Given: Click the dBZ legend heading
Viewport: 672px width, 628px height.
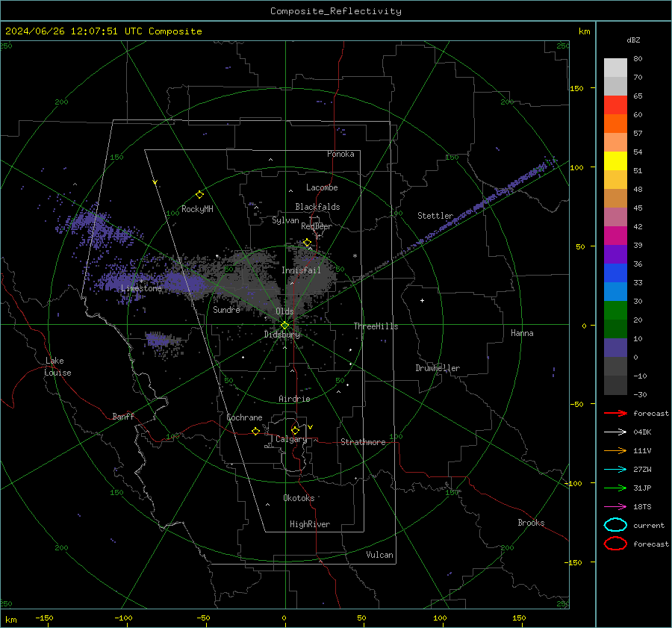Looking at the screenshot, I should [633, 40].
